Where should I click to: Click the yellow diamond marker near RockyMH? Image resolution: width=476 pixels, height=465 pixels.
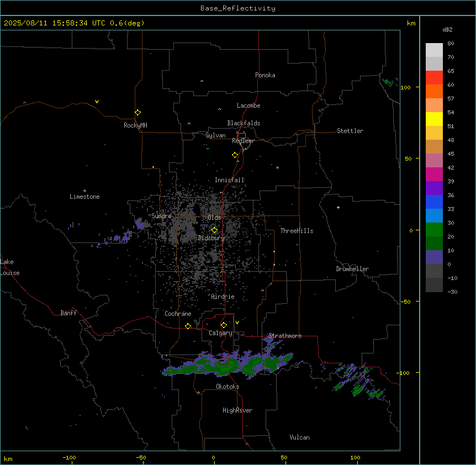(137, 113)
